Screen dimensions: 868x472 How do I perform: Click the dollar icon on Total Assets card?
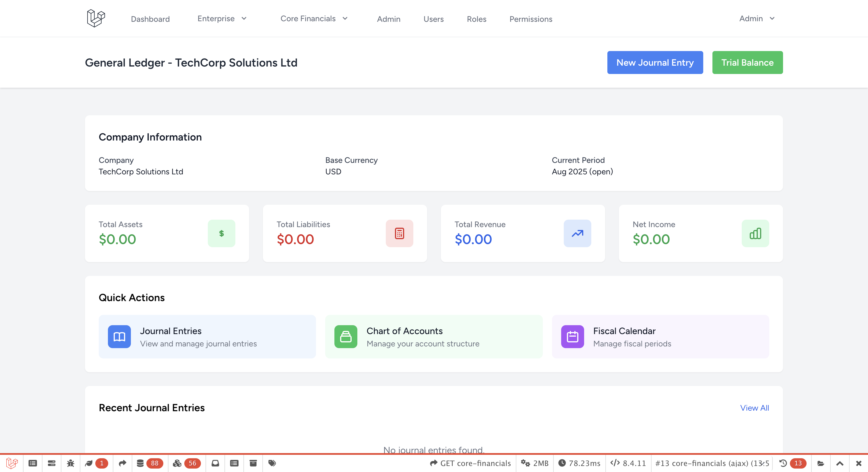(x=221, y=233)
